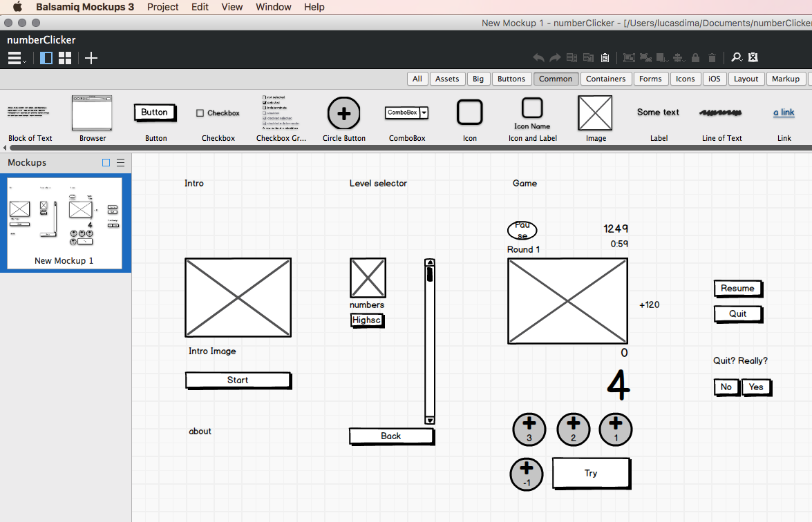Select the Circle Button control in library
The width and height of the screenshot is (812, 522).
(343, 113)
